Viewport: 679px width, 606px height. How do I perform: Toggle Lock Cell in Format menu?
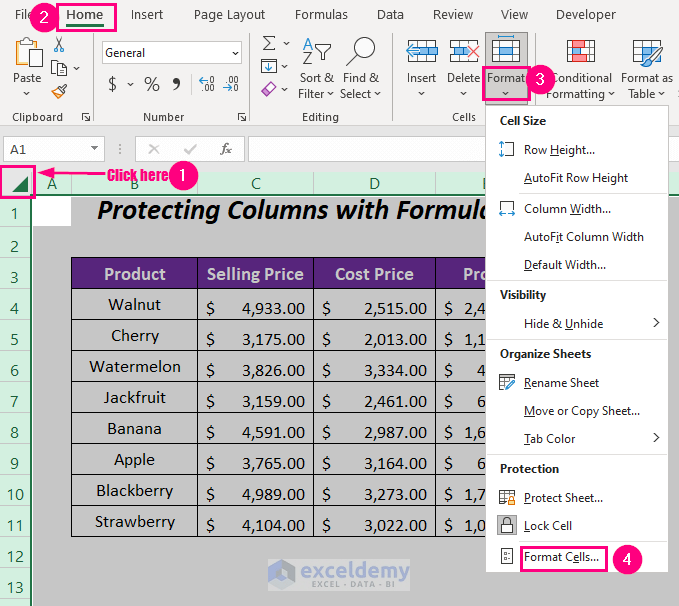pos(548,526)
